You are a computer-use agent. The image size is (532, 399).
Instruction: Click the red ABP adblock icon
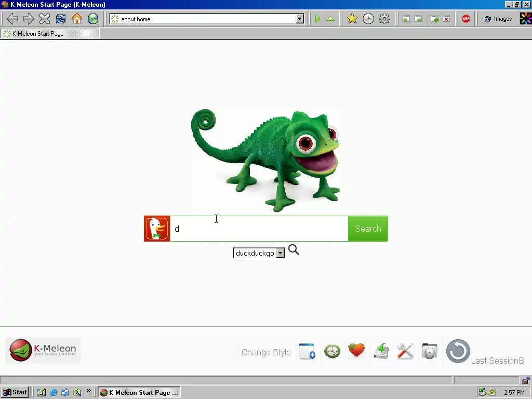coord(466,19)
